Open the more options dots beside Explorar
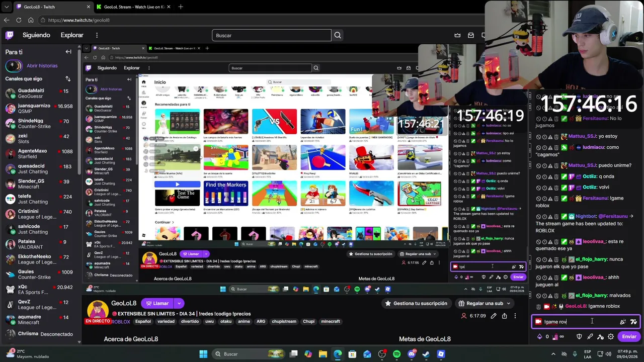This screenshot has width=644, height=362. pyautogui.click(x=97, y=35)
